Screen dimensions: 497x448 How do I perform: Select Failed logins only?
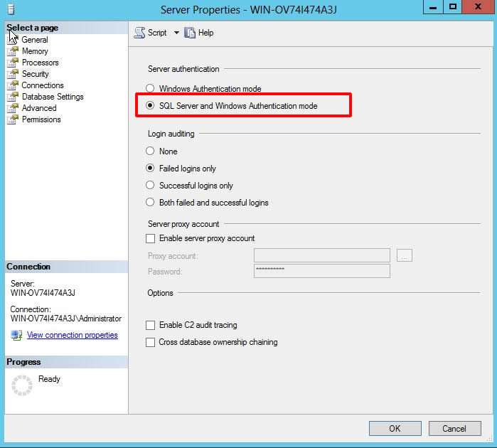150,168
